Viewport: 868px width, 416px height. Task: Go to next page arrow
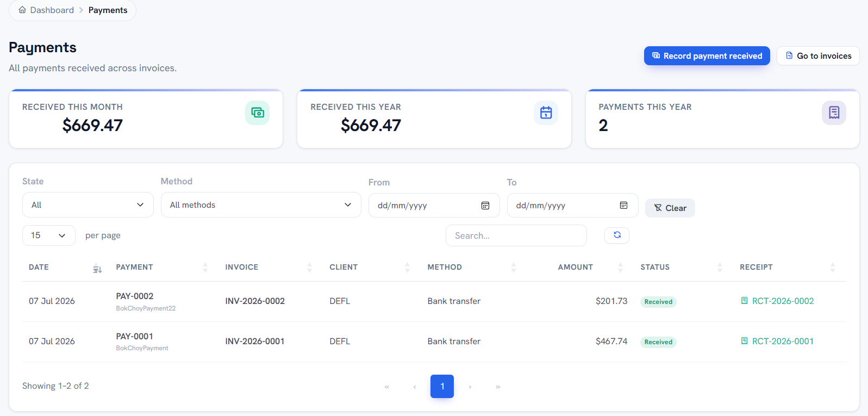coord(470,387)
